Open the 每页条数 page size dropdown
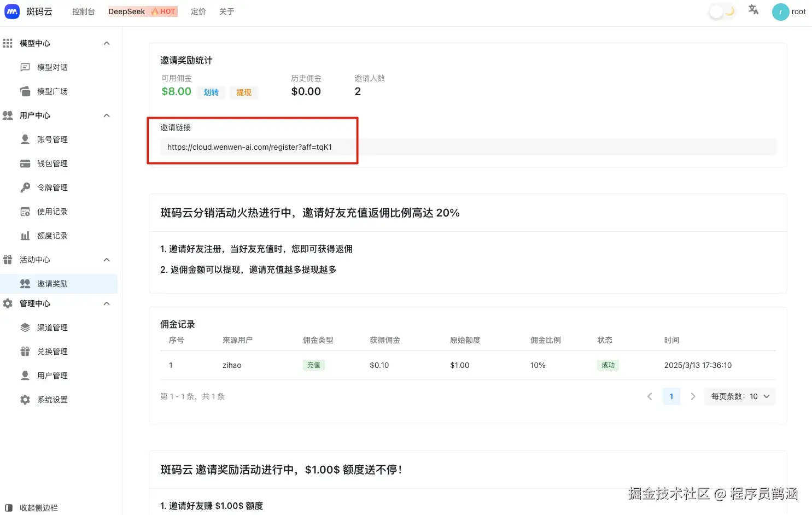Image resolution: width=812 pixels, height=515 pixels. pos(740,396)
